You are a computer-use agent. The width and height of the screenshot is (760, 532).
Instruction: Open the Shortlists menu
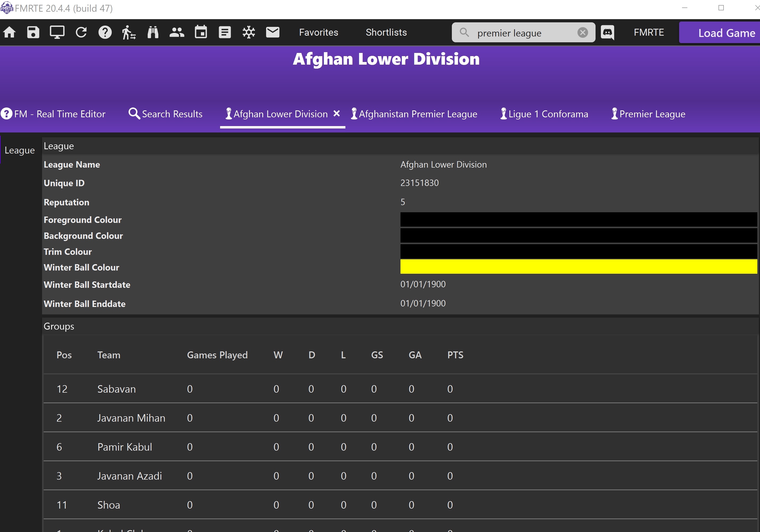[386, 32]
